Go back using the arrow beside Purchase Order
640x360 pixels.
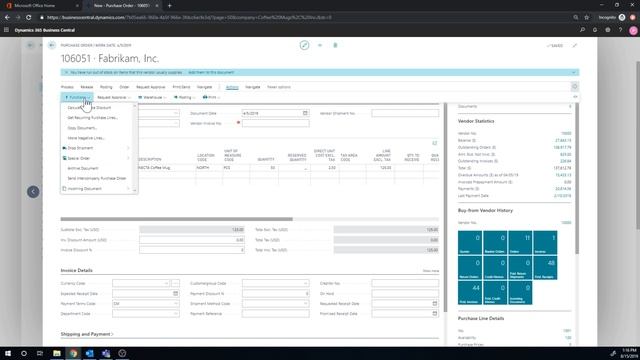[x=52, y=45]
